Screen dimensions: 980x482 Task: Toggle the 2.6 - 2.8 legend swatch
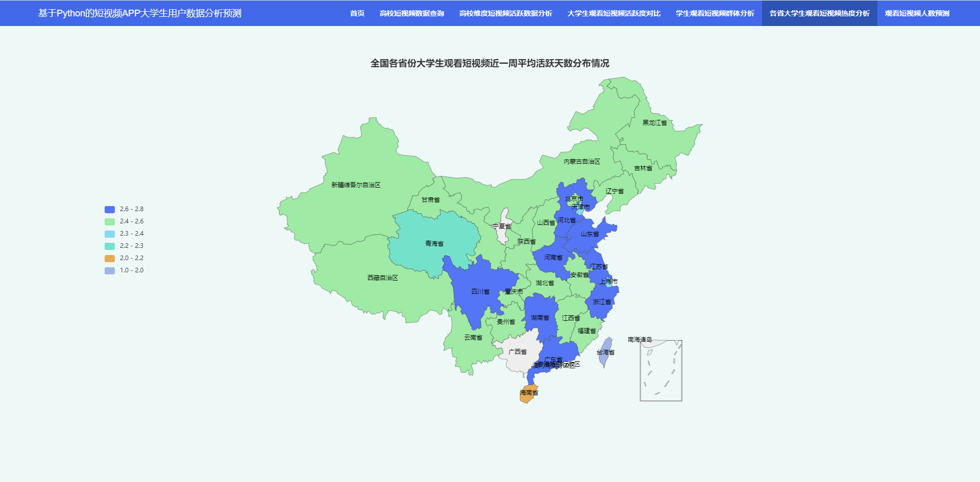(x=110, y=209)
